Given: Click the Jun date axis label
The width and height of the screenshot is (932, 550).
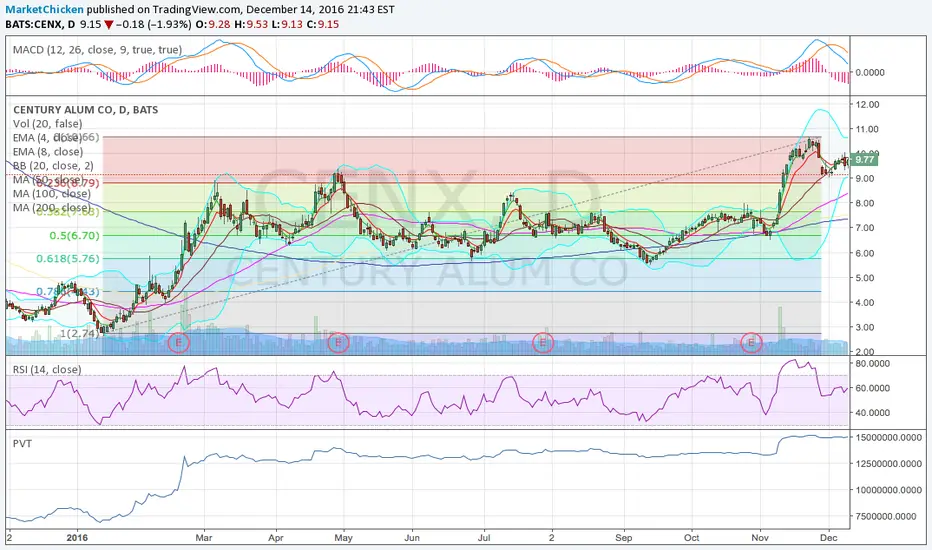Looking at the screenshot, I should click(x=412, y=538).
